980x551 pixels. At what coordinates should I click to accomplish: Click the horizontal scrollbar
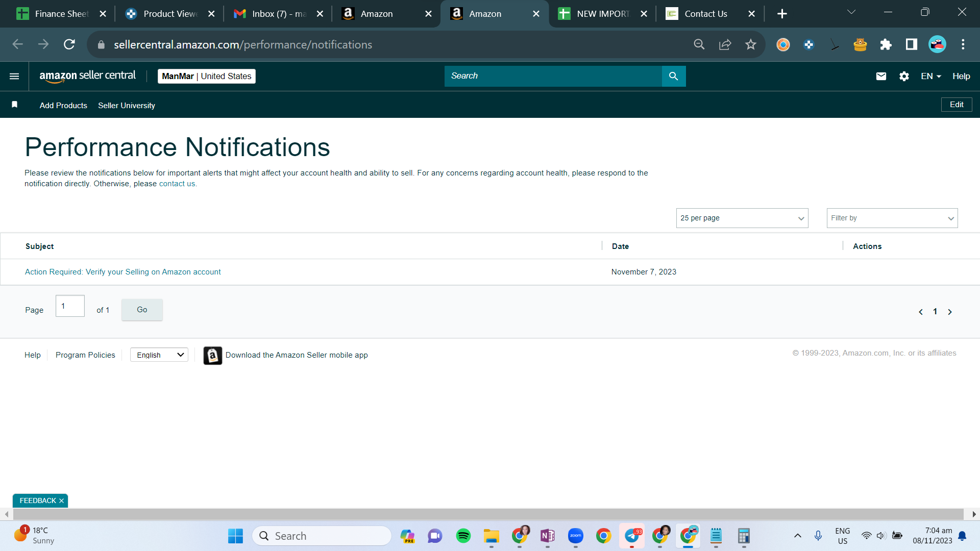click(488, 514)
